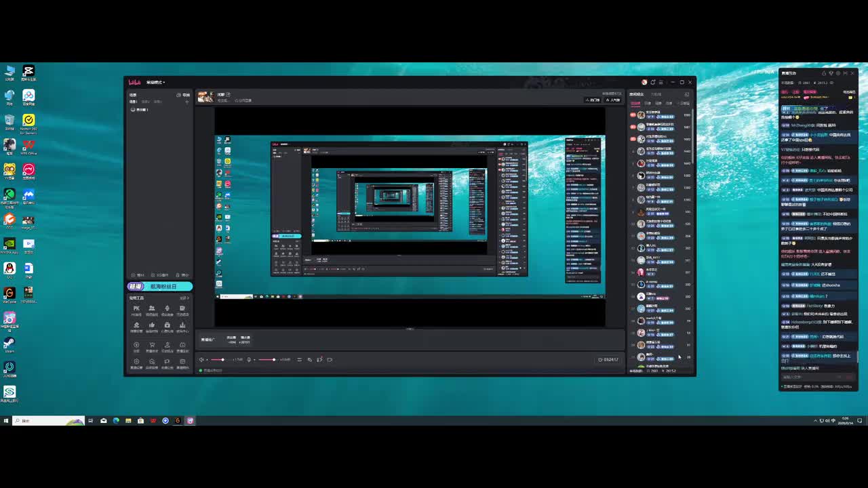Open the megaphone tool in the tools grid

(167, 363)
